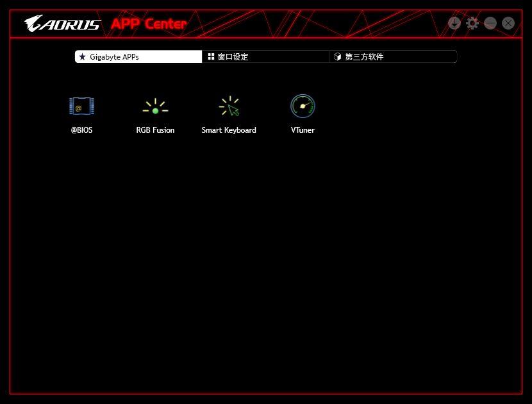Switch to the 第三方软件 tab
532x404 pixels.
tap(394, 56)
